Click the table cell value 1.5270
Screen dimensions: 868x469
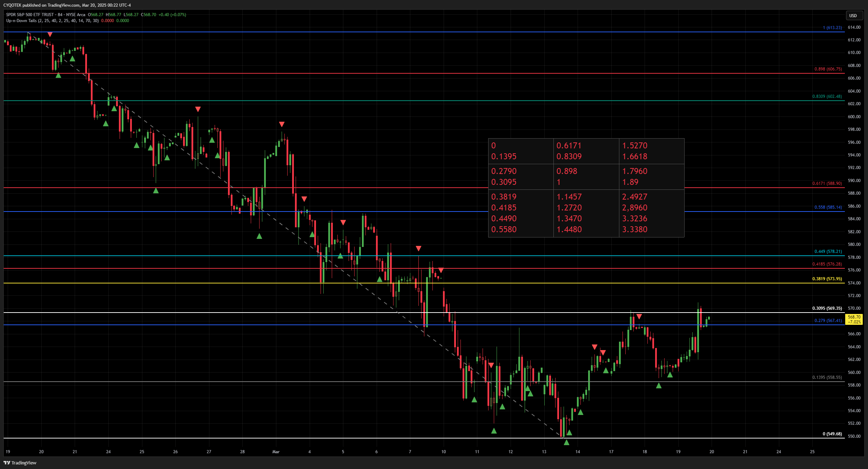[x=635, y=146]
